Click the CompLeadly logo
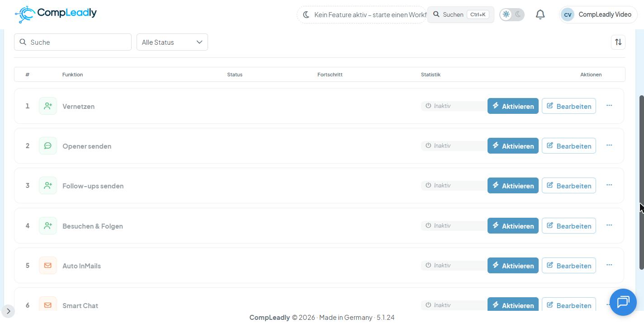The height and width of the screenshot is (323, 644). (56, 14)
